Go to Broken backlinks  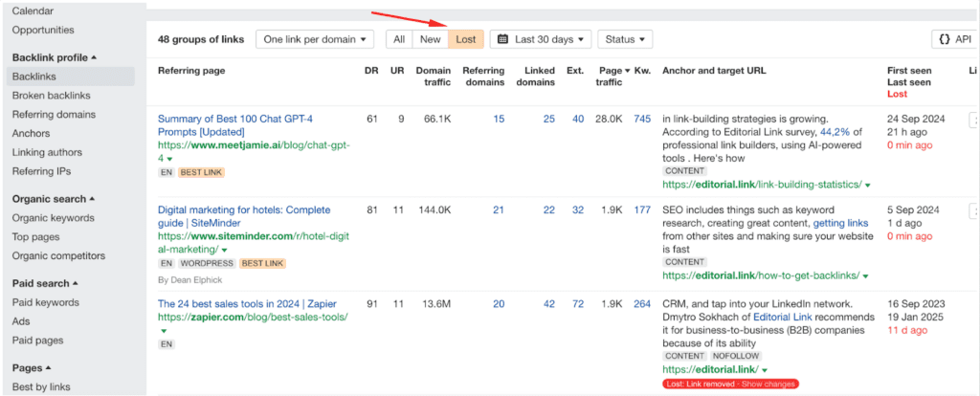click(52, 96)
